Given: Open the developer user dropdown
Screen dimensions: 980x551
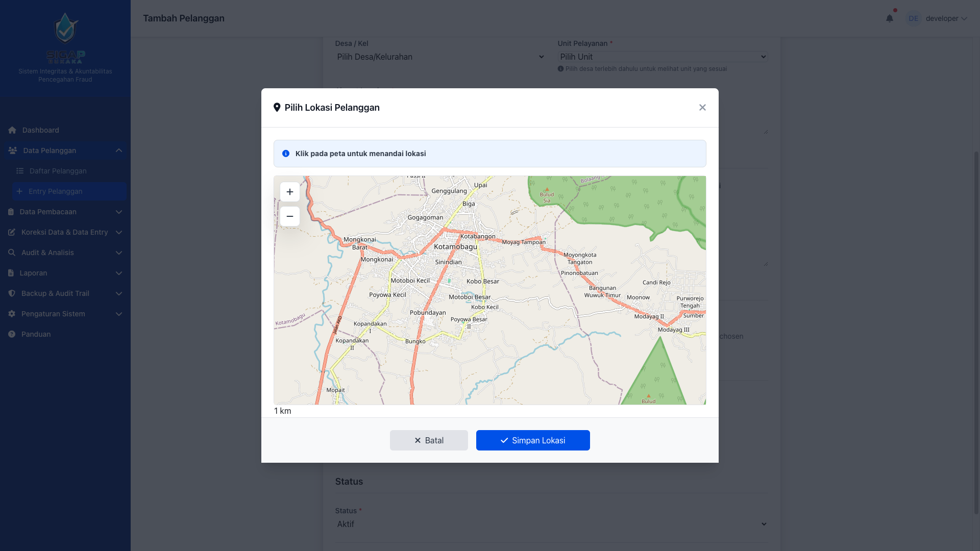Looking at the screenshot, I should click(x=946, y=18).
